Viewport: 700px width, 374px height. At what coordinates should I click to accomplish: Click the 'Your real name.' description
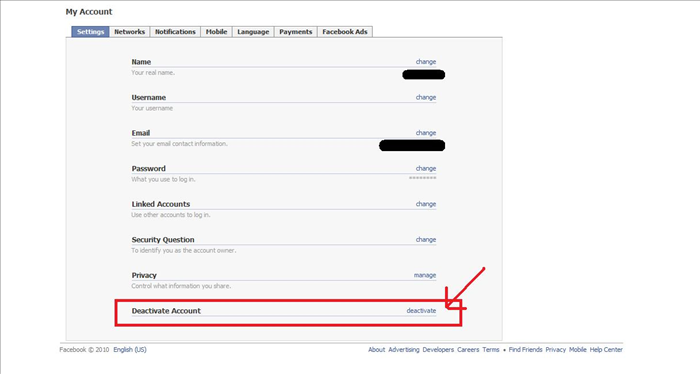153,72
